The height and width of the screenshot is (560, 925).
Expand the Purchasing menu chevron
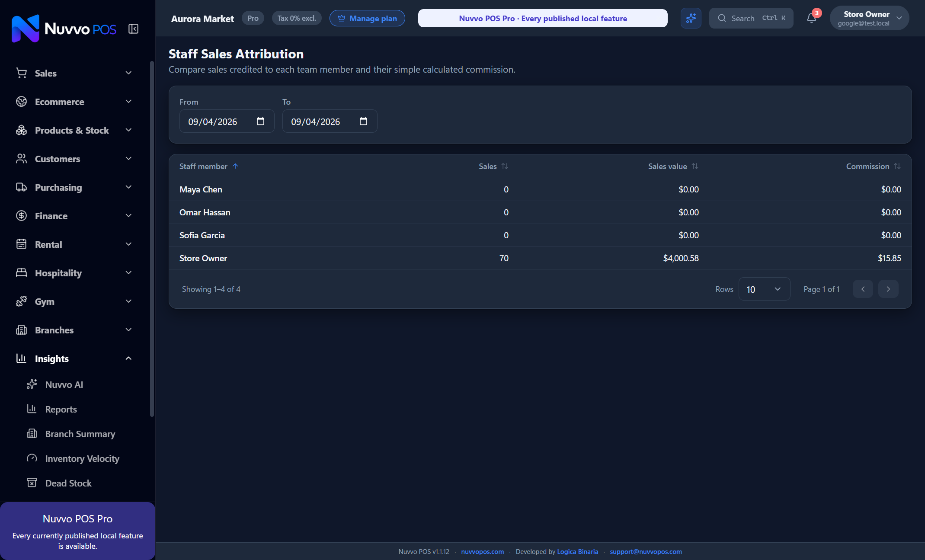tap(128, 187)
